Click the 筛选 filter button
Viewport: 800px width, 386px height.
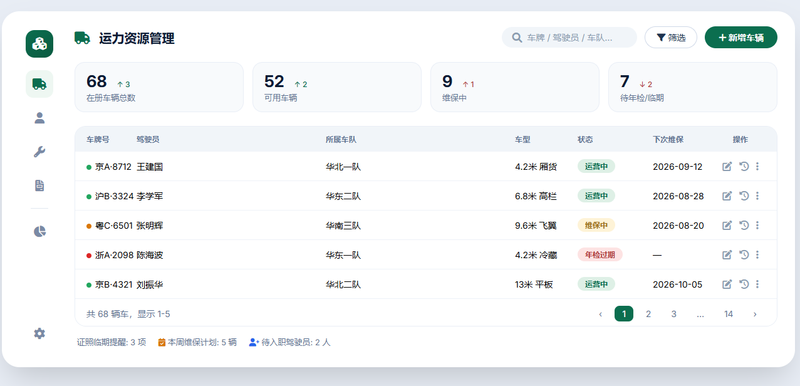(x=670, y=38)
